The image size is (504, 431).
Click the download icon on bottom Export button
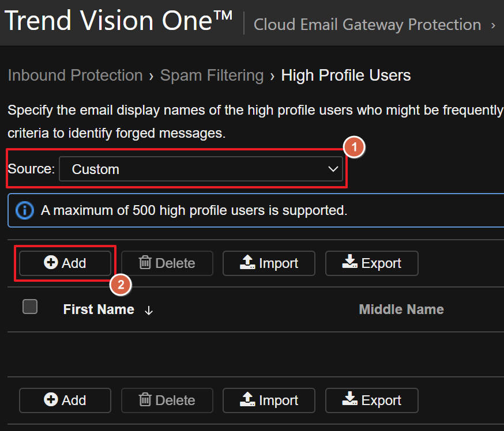(349, 400)
